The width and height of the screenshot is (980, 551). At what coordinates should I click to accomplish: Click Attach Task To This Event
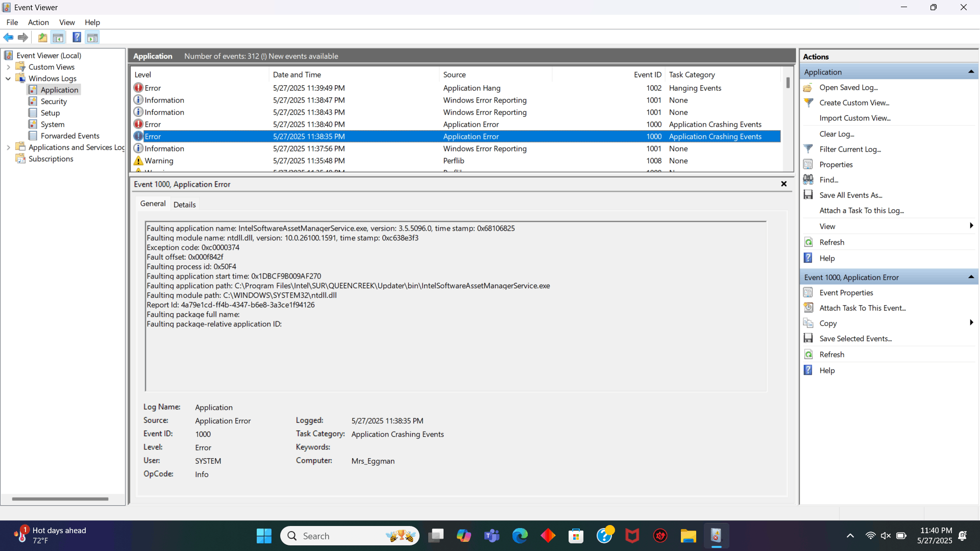tap(863, 308)
